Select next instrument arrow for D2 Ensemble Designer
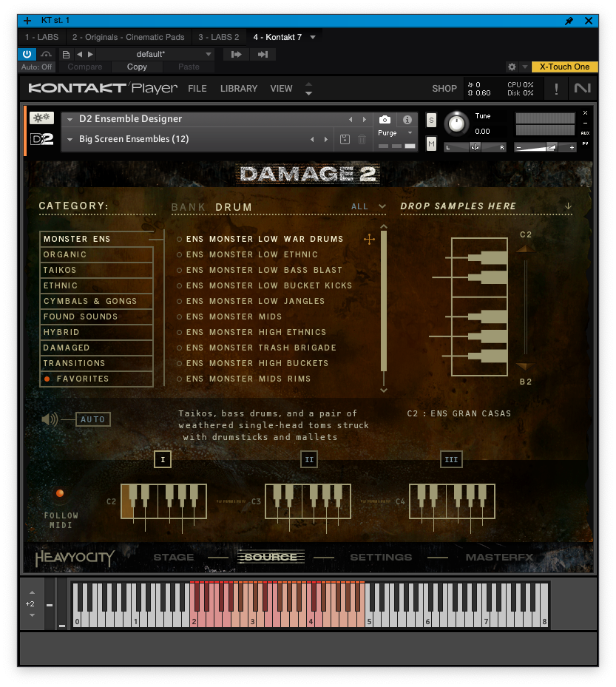 (x=364, y=119)
